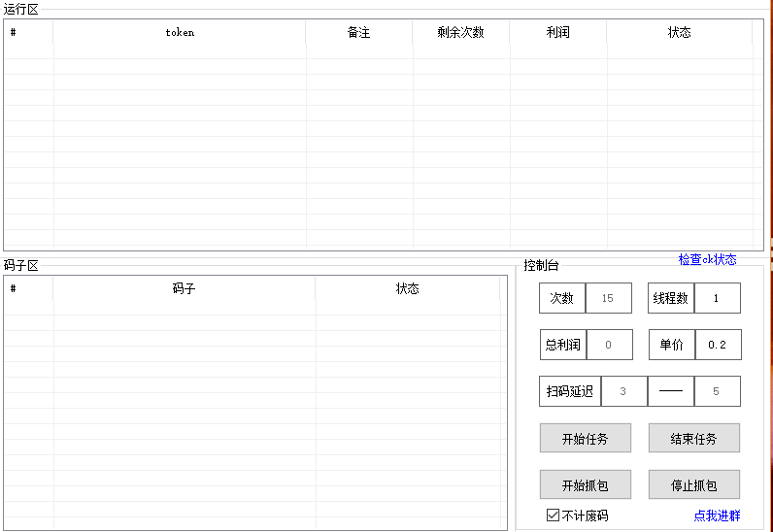This screenshot has width=773, height=532.
Task: Click the 总利润 value box
Action: pyautogui.click(x=608, y=345)
